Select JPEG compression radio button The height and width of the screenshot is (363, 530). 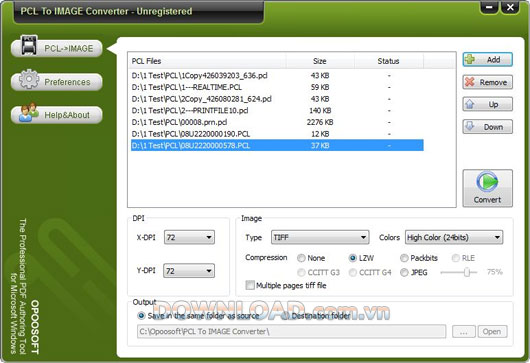(x=404, y=272)
